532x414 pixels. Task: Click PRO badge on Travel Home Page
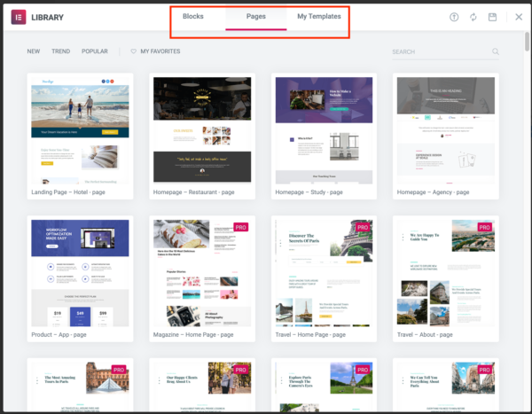363,227
